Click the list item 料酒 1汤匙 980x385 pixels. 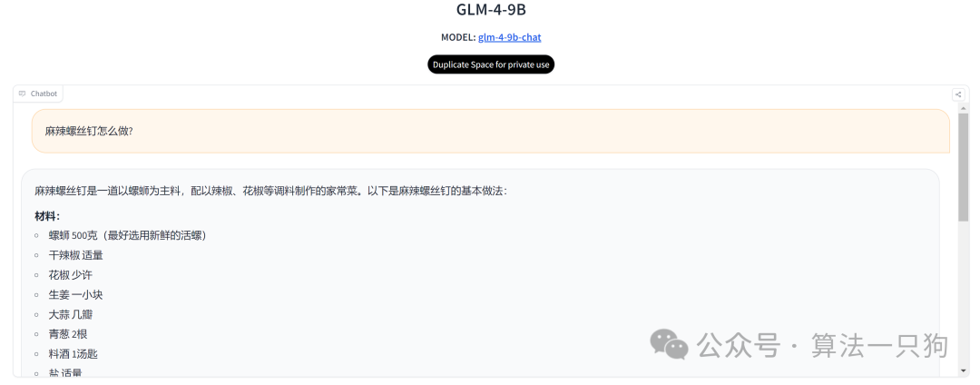coord(73,354)
